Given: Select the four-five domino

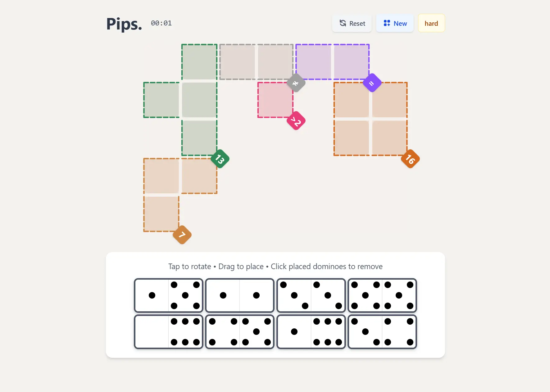Looking at the screenshot, I should point(239,332).
